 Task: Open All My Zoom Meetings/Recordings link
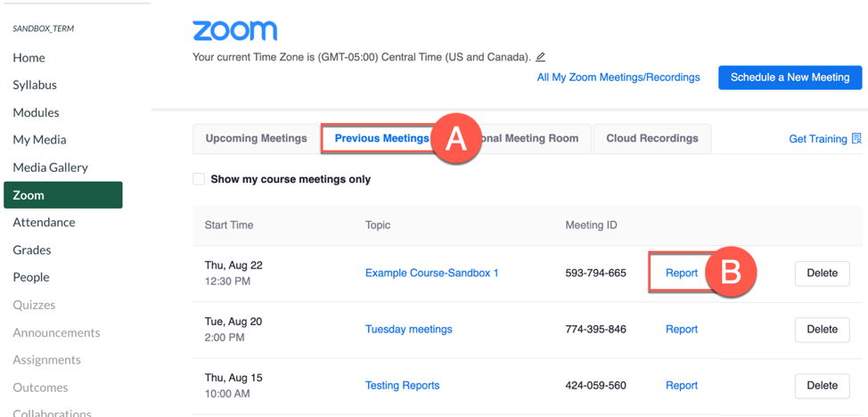point(618,78)
